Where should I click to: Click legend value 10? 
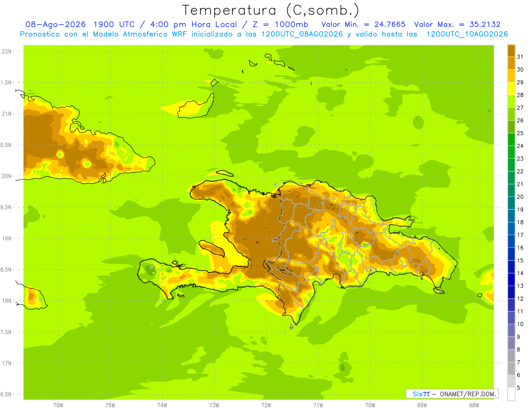520,324
